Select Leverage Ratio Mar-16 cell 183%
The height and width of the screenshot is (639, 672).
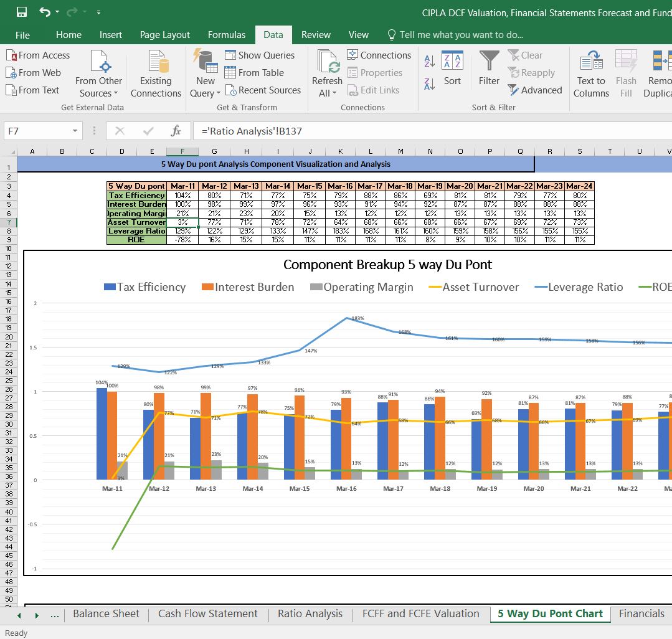point(340,231)
